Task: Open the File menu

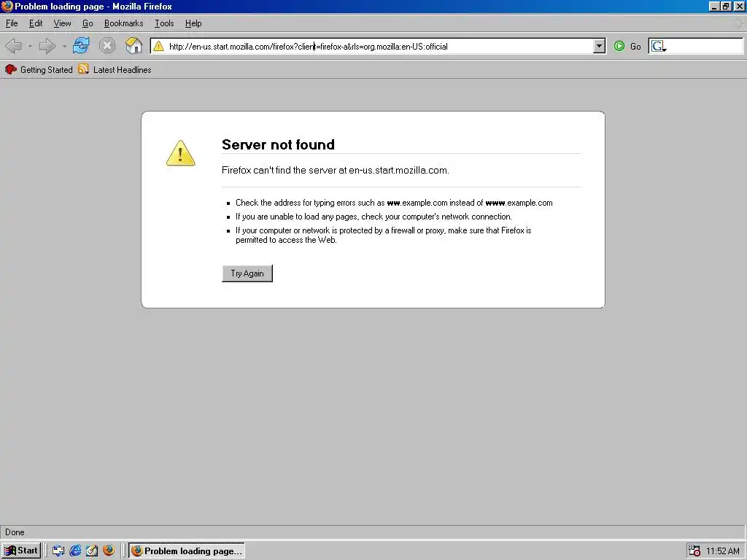Action: coord(12,23)
